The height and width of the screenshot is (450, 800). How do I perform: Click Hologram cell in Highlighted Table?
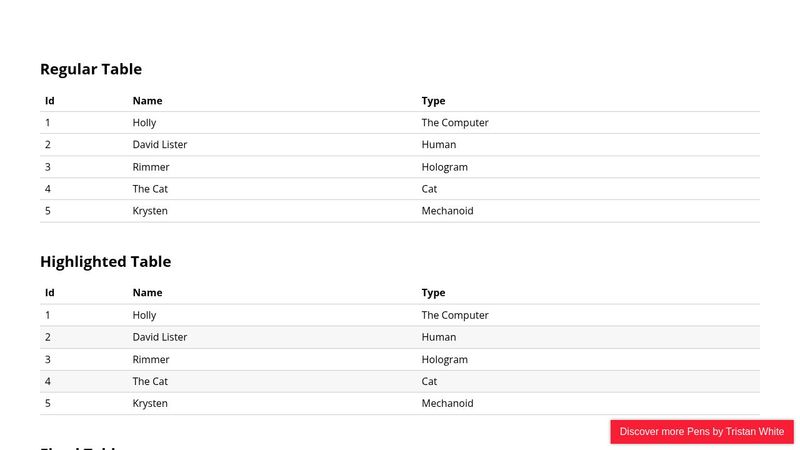(444, 359)
